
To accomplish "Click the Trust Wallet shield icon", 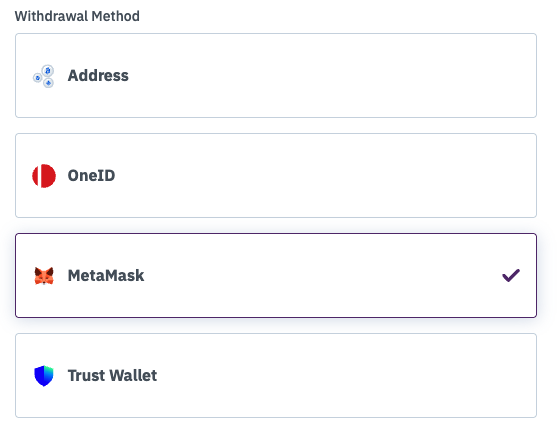I will point(43,376).
